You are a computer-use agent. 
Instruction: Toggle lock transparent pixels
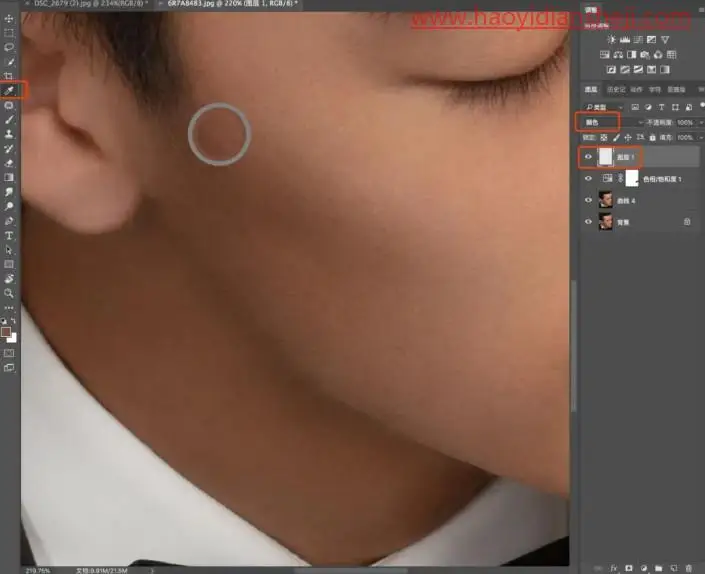coord(604,138)
